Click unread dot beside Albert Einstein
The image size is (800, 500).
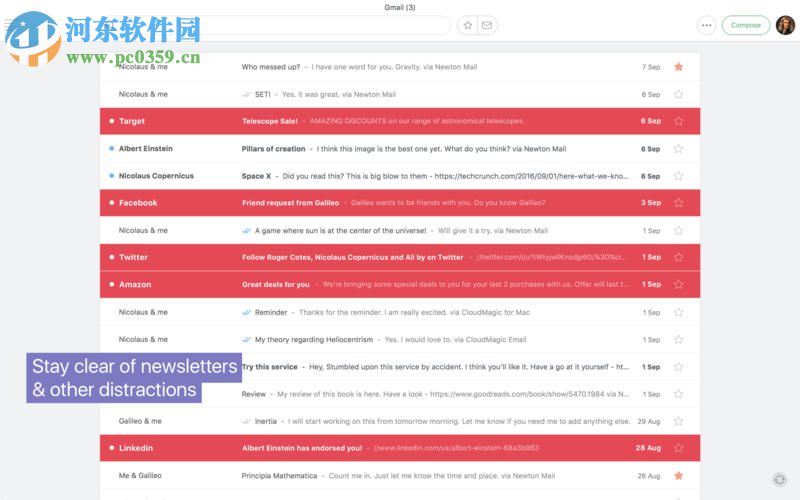coord(111,148)
